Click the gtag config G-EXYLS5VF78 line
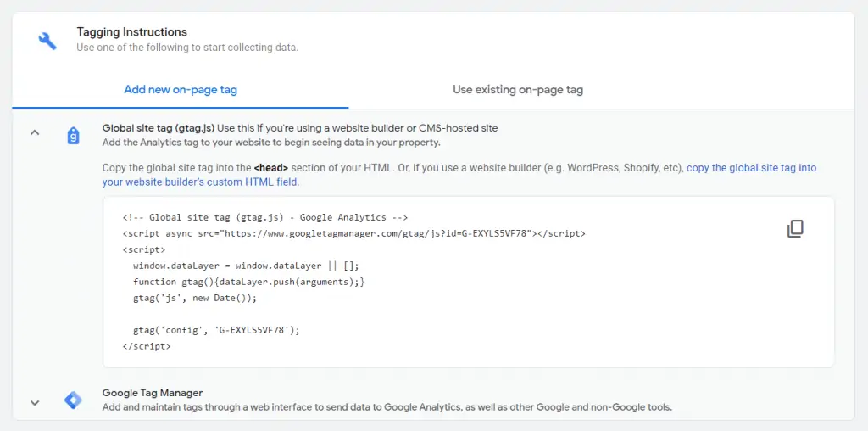The height and width of the screenshot is (431, 868). click(216, 330)
